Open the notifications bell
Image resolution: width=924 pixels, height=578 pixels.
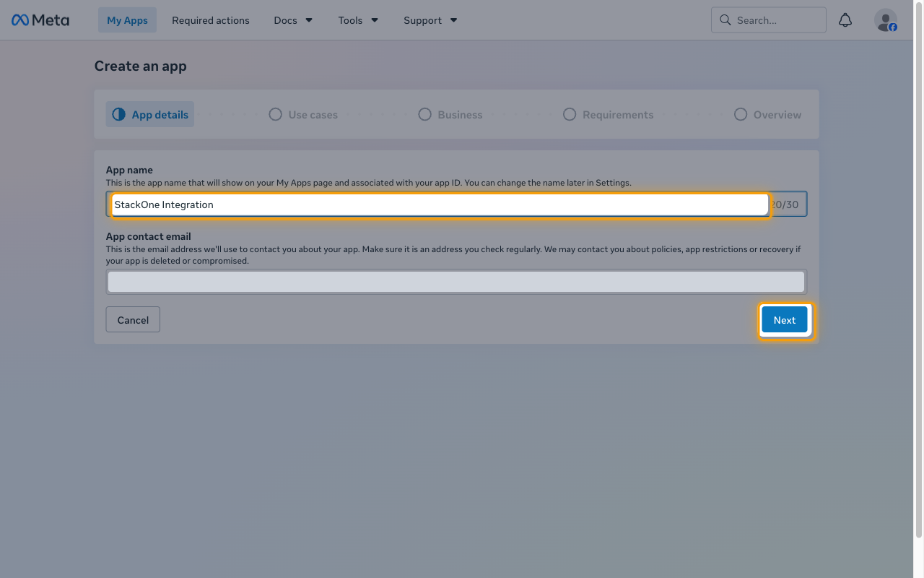coord(845,20)
